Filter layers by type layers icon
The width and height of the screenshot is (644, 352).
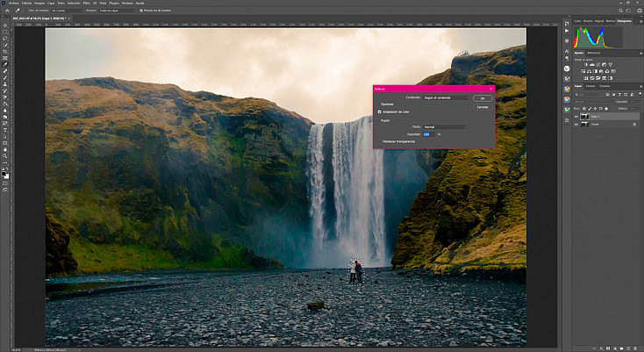(619, 95)
